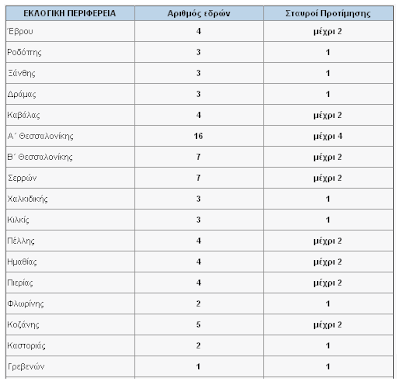This screenshot has width=400, height=385.
Task: Click the Ξάνθης district cell
Action: click(70, 73)
